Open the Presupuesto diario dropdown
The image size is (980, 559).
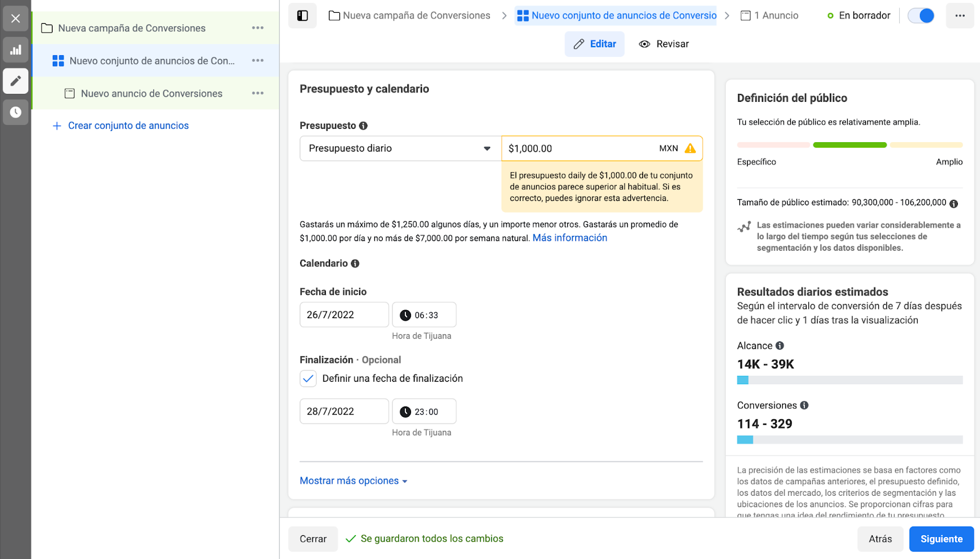point(400,148)
